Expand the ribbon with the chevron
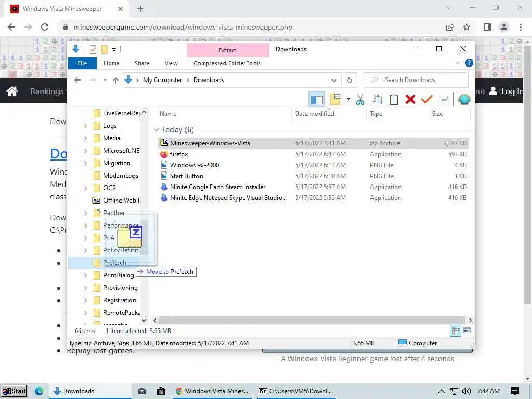This screenshot has width=532, height=399. (x=458, y=63)
